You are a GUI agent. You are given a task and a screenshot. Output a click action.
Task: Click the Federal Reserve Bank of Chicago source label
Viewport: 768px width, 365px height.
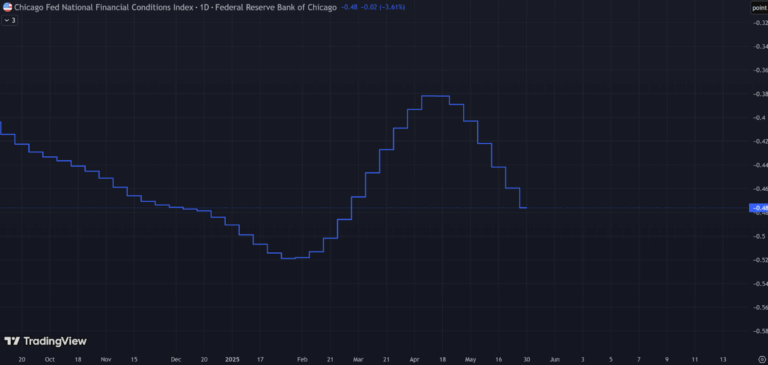(x=276, y=7)
